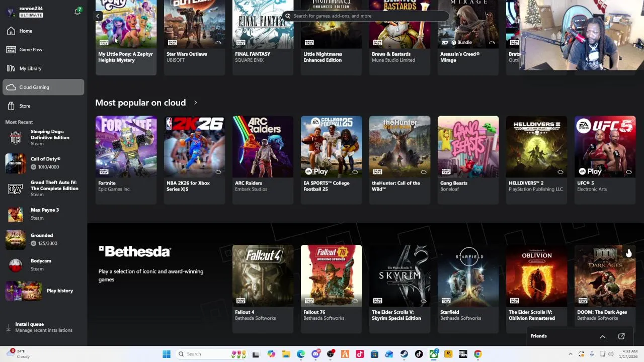Open the DOOM: The Dark Ages tile
The height and width of the screenshot is (362, 644).
[605, 289]
